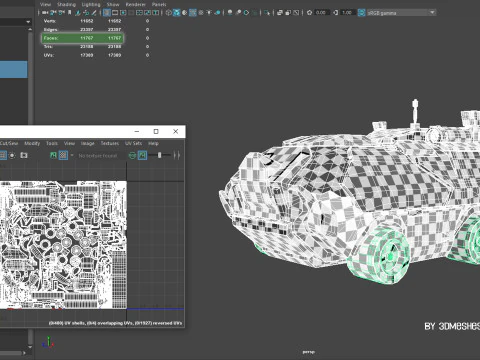Toggle the Textured display icon
Screen dimensions: 480x360
(x=201, y=13)
